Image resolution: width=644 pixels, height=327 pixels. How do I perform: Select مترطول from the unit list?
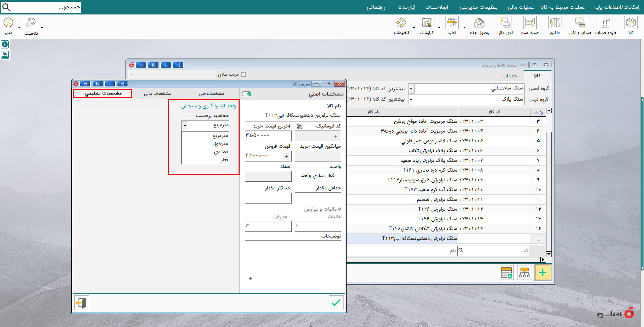click(220, 144)
